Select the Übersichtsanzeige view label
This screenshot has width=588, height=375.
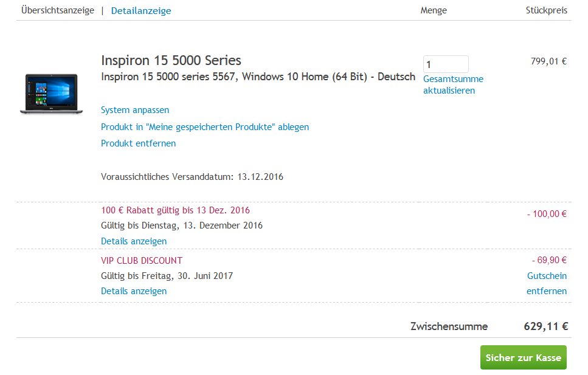58,10
